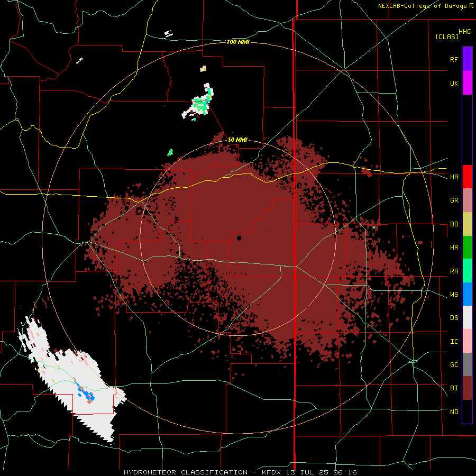The image size is (476, 476).
Task: Click the [CLAS] units label
Action: 447,36
